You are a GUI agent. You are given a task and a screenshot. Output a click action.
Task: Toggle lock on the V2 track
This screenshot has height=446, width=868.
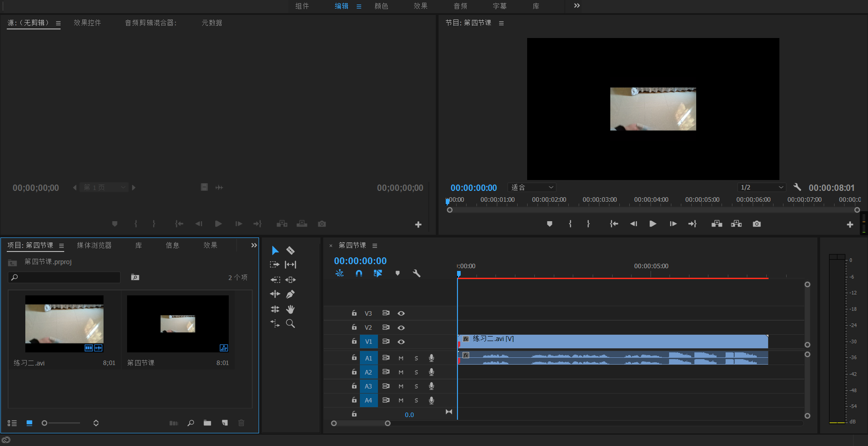pos(354,327)
